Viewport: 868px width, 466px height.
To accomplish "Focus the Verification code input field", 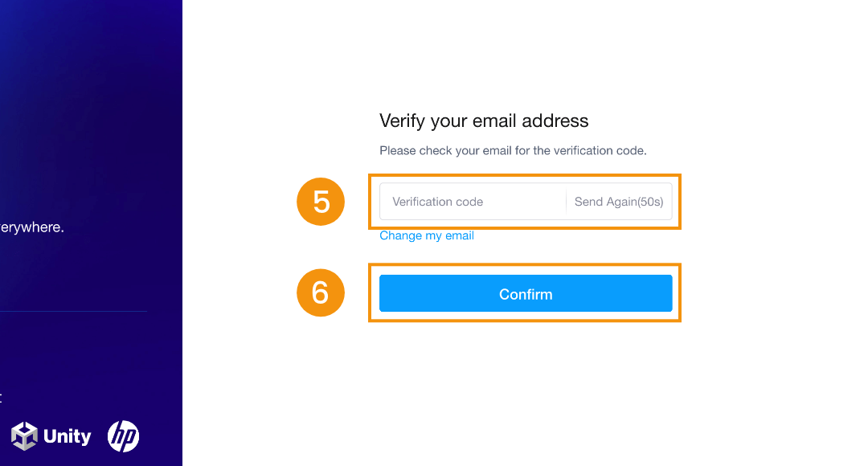I will tap(473, 202).
